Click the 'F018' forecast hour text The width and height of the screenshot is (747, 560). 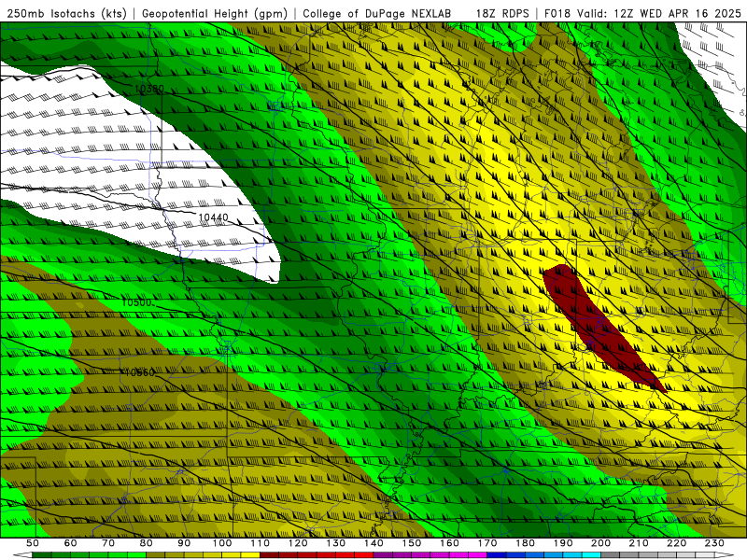pos(558,14)
